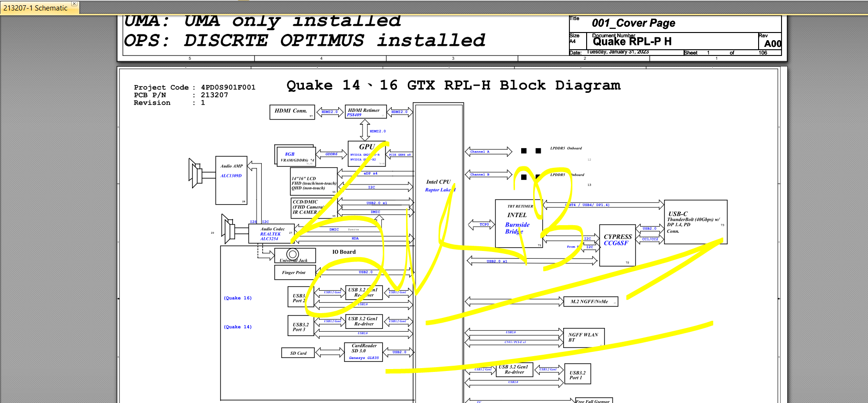Click 'LPDDR5 Onboard' text beside Channel A
Image resolution: width=868 pixels, height=403 pixels.
click(x=566, y=148)
